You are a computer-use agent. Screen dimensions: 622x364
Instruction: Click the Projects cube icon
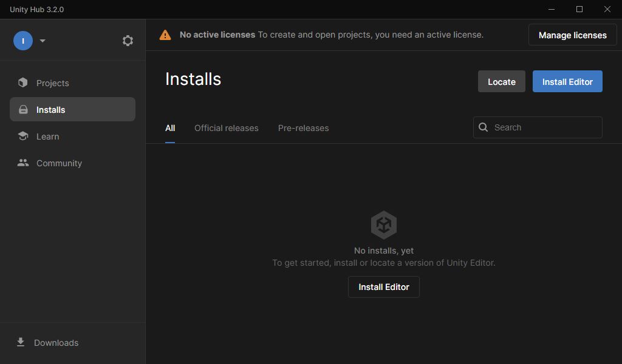tap(23, 83)
